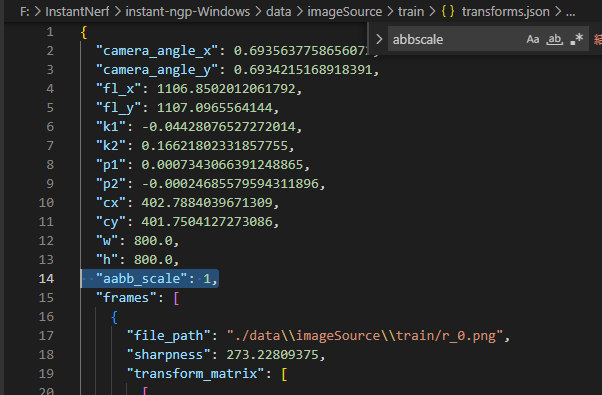The width and height of the screenshot is (602, 395).
Task: Click the camera_angle_y key
Action: coord(157,69)
